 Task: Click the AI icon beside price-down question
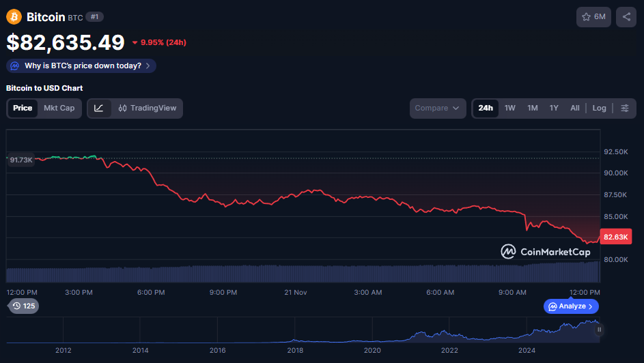(15, 66)
